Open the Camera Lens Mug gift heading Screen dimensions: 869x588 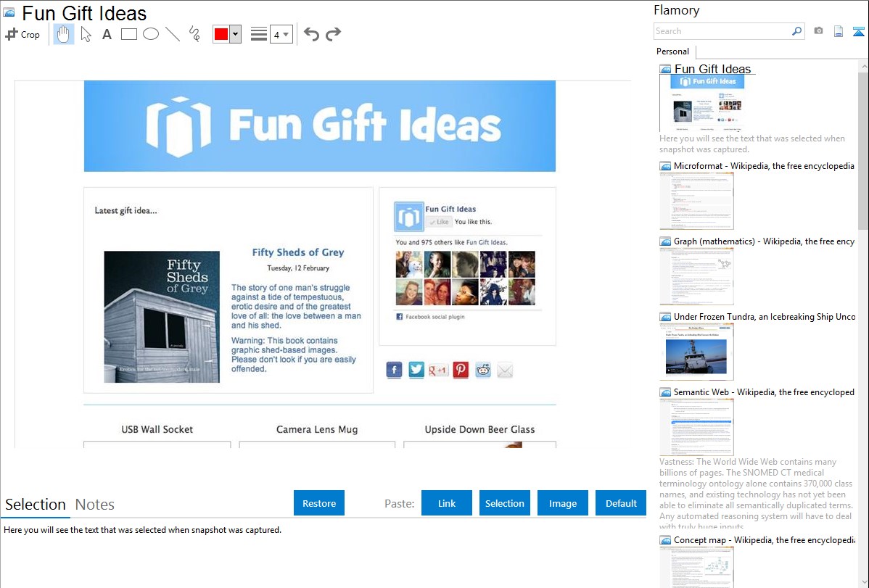pos(317,429)
